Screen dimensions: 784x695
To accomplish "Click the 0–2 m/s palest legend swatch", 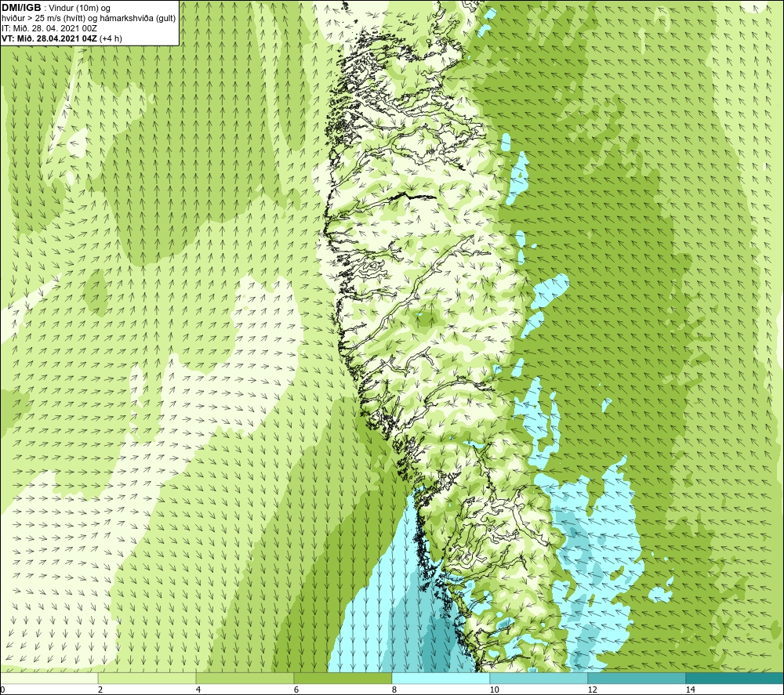I will tap(49, 678).
